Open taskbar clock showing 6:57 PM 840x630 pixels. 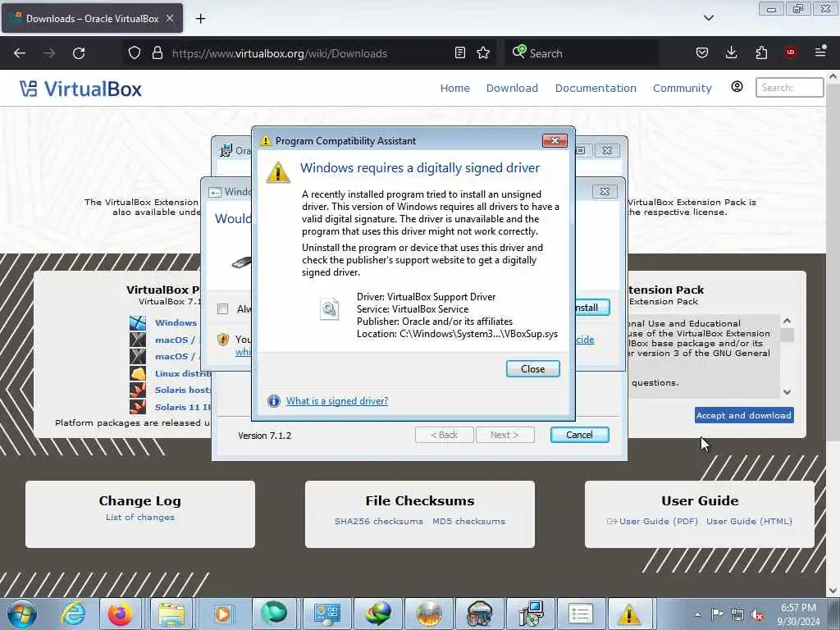(798, 614)
